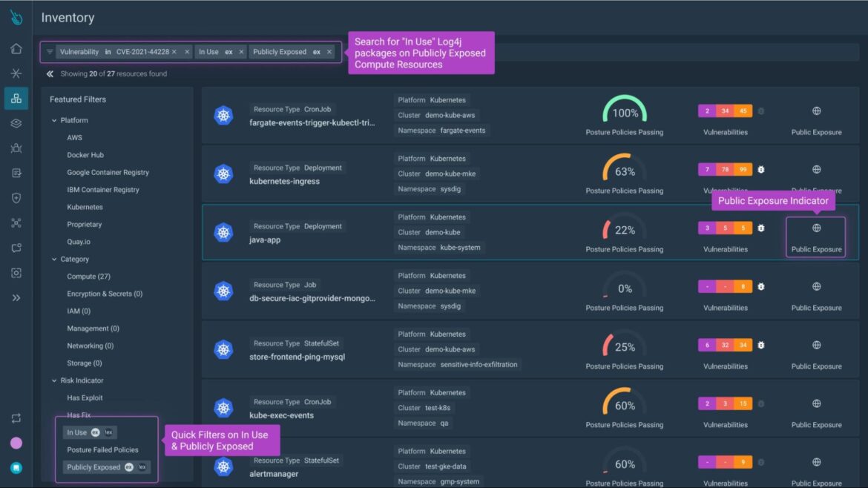Viewport: 868px width, 488px height.
Task: Click store-frontend-ping-mysql public exposure globe
Action: pos(817,346)
